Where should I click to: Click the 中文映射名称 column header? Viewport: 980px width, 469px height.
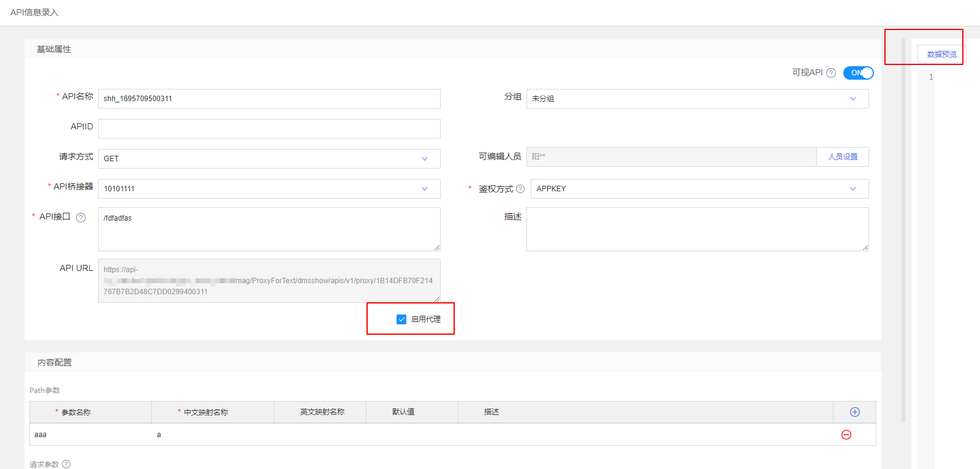[x=213, y=412]
